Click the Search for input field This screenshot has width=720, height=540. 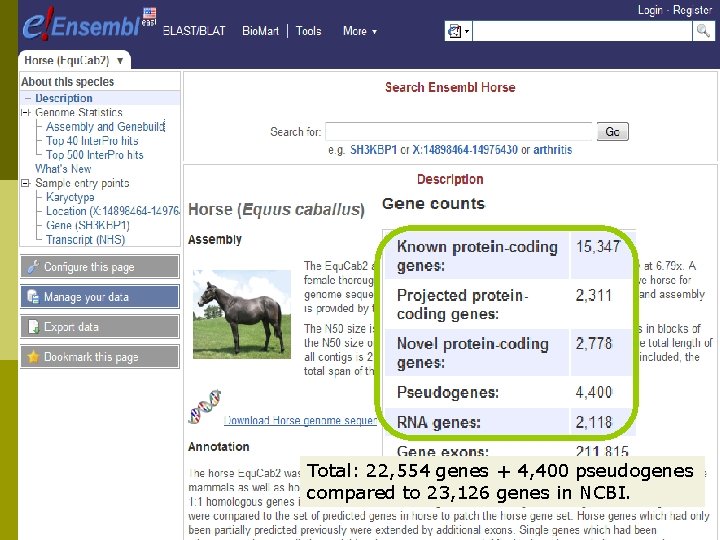[x=459, y=132]
